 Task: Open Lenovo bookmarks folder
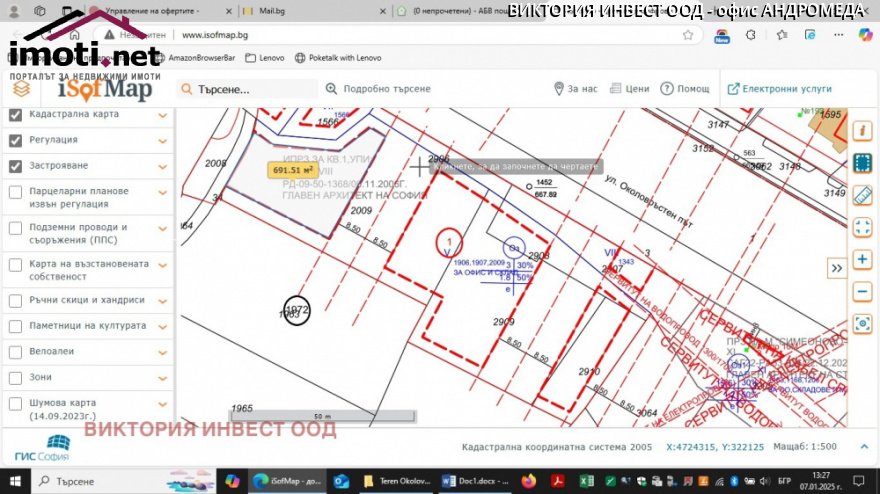(x=265, y=58)
